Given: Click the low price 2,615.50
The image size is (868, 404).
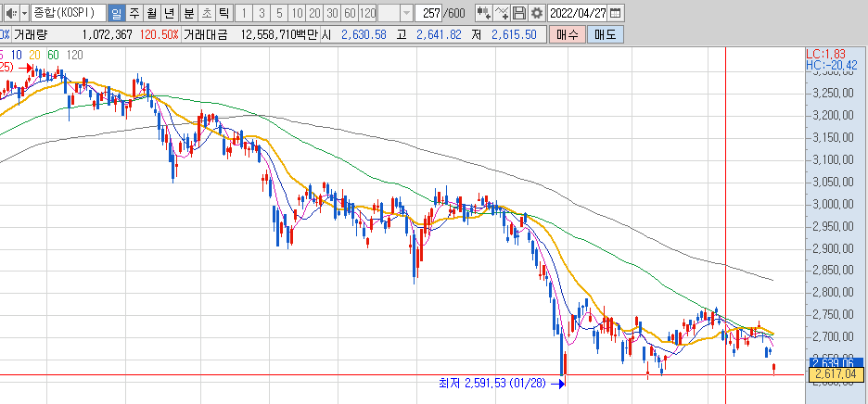Looking at the screenshot, I should pyautogui.click(x=514, y=34).
